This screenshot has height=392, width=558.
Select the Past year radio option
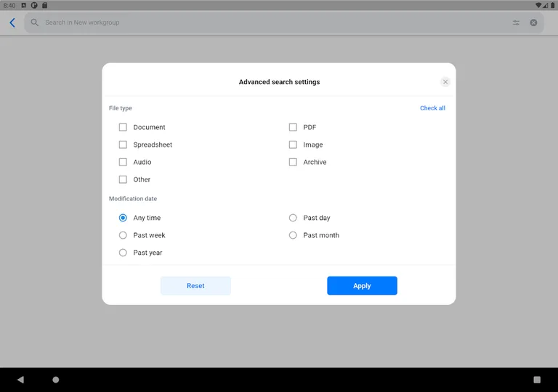coord(123,253)
